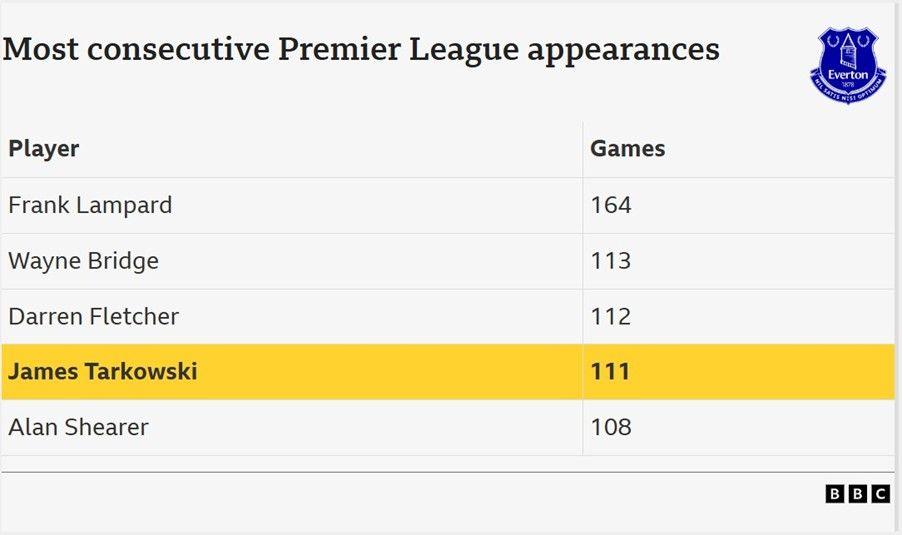Click the highlighted 111 games value

pos(611,372)
